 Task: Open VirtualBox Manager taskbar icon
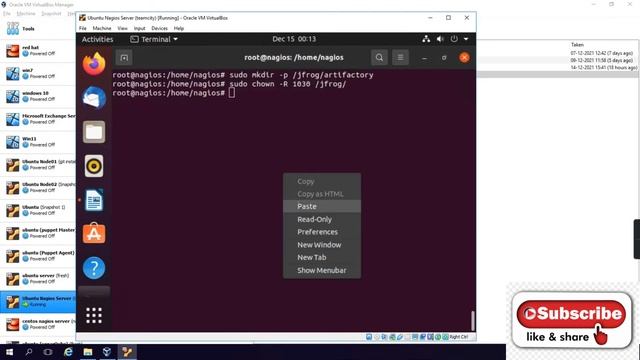pyautogui.click(x=107, y=352)
